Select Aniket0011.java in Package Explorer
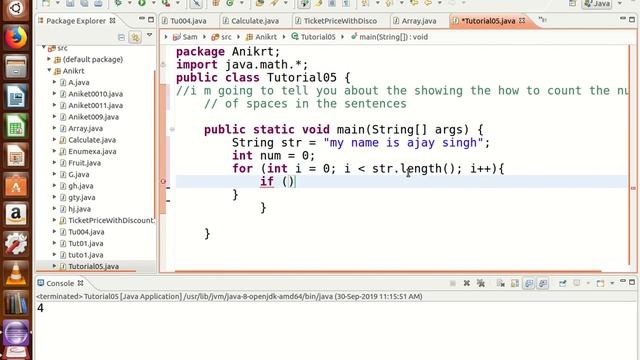This screenshot has height=360, width=640. click(96, 105)
